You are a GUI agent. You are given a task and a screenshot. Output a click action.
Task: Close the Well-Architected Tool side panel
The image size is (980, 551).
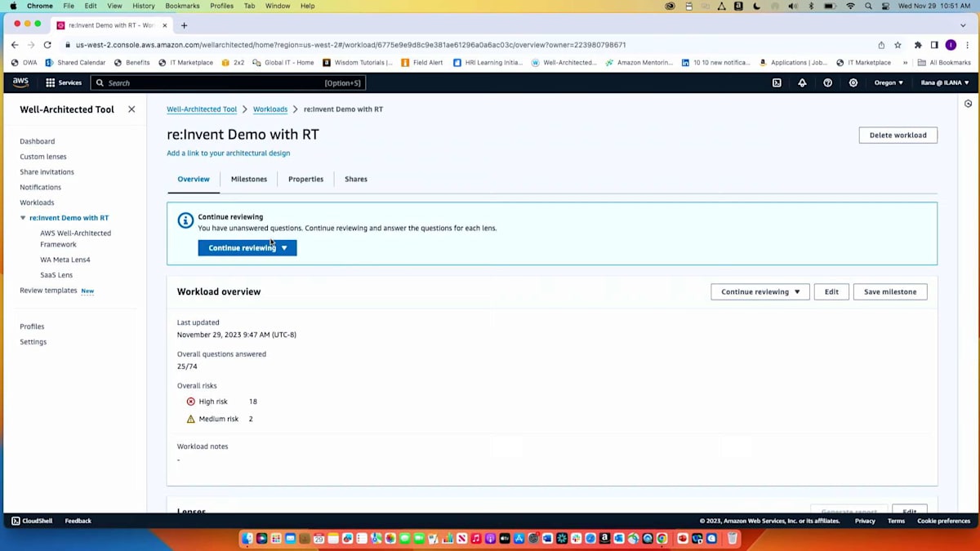[x=131, y=109]
